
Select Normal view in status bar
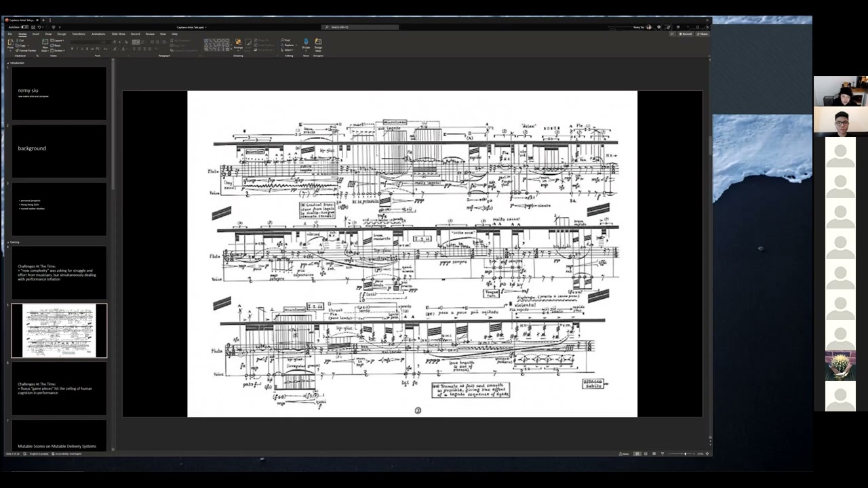click(637, 453)
